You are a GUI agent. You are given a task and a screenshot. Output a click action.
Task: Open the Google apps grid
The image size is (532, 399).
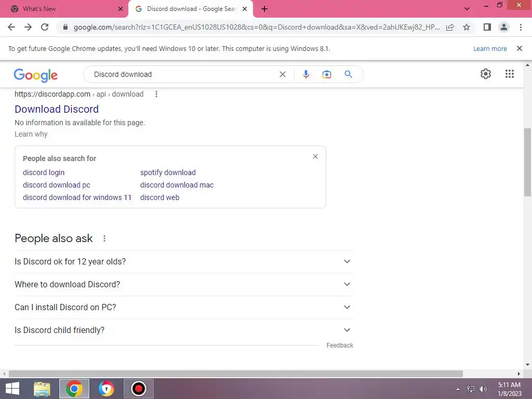click(x=509, y=74)
